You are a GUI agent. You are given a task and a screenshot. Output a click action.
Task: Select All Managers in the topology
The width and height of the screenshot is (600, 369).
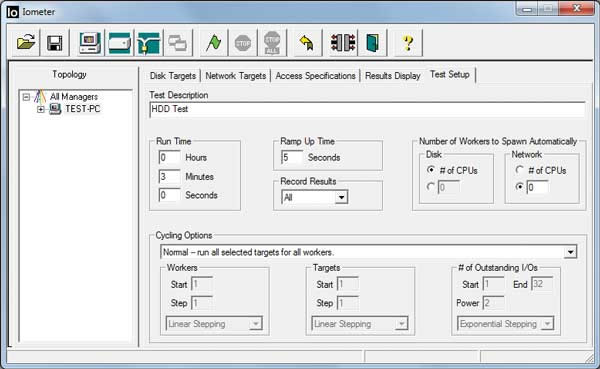(74, 97)
